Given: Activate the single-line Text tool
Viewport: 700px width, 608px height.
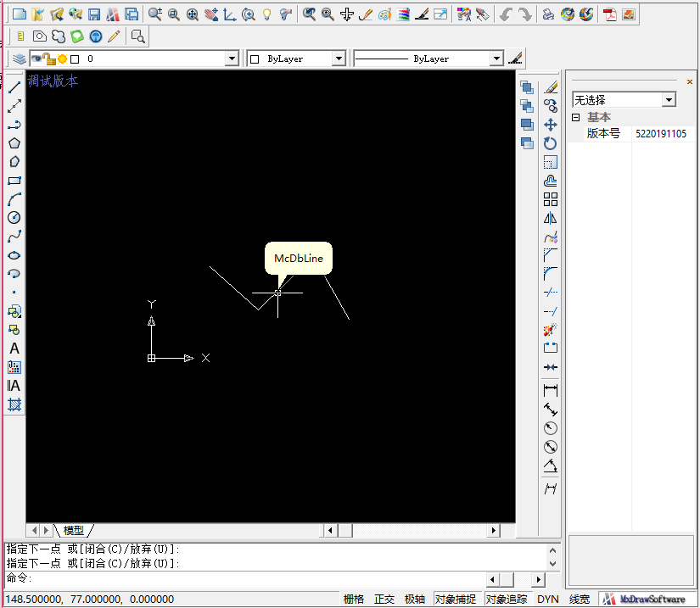Looking at the screenshot, I should coord(14,349).
